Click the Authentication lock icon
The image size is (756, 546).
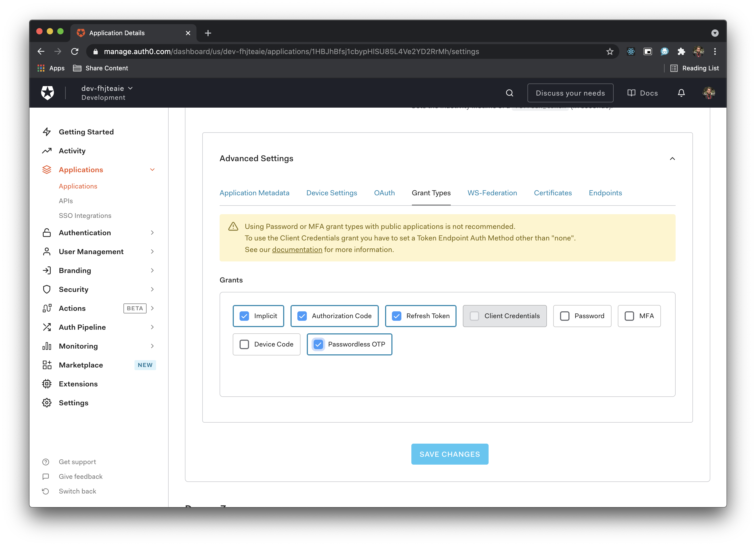46,233
